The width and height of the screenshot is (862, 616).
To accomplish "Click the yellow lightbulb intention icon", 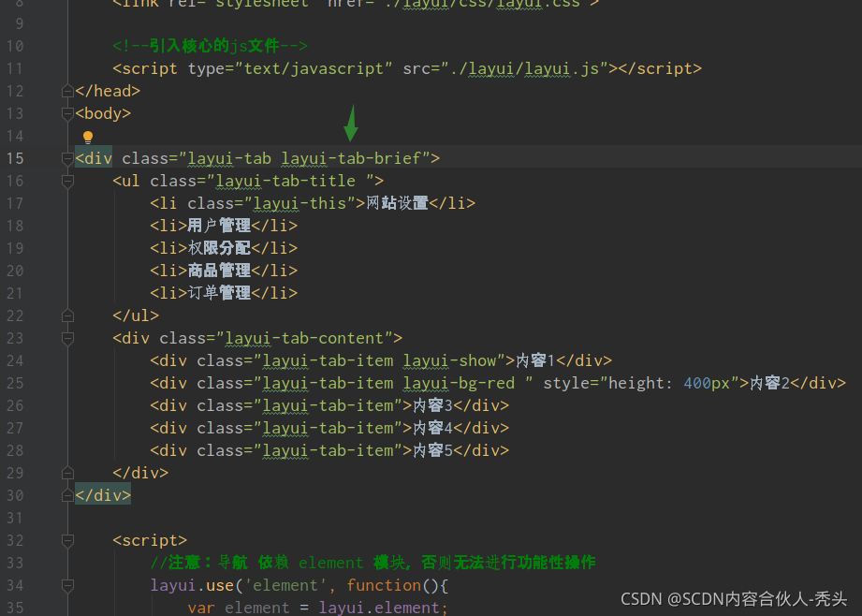I will pyautogui.click(x=87, y=137).
